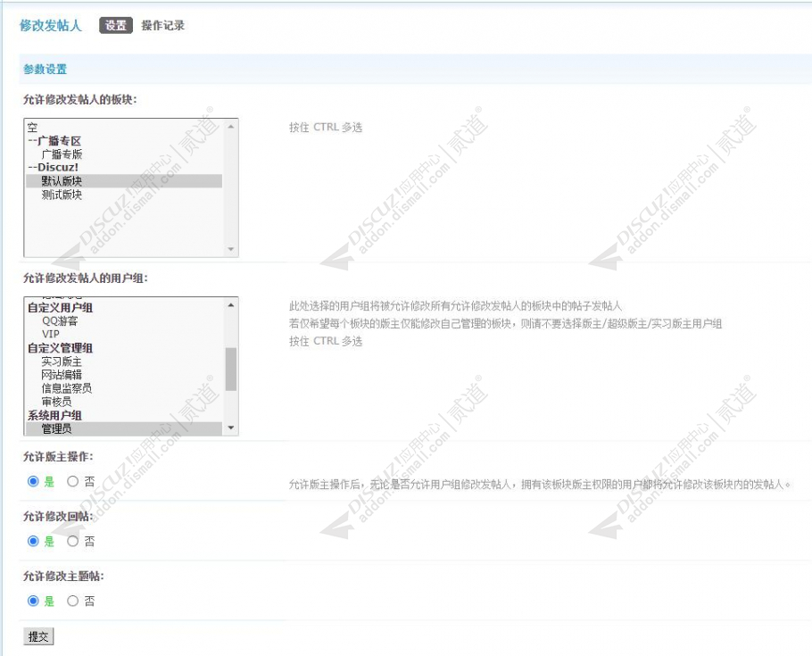Select 实习版主 in the user group list
Image resolution: width=812 pixels, height=656 pixels.
pyautogui.click(x=124, y=361)
